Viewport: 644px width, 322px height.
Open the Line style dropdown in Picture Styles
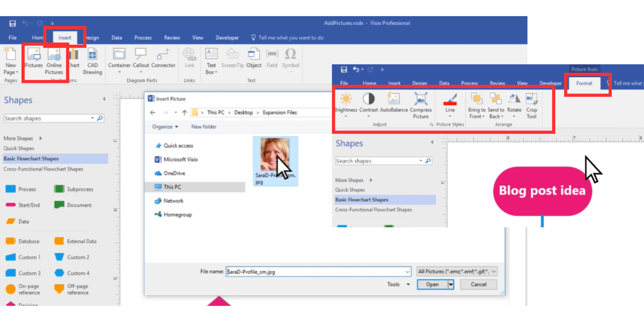tap(450, 116)
